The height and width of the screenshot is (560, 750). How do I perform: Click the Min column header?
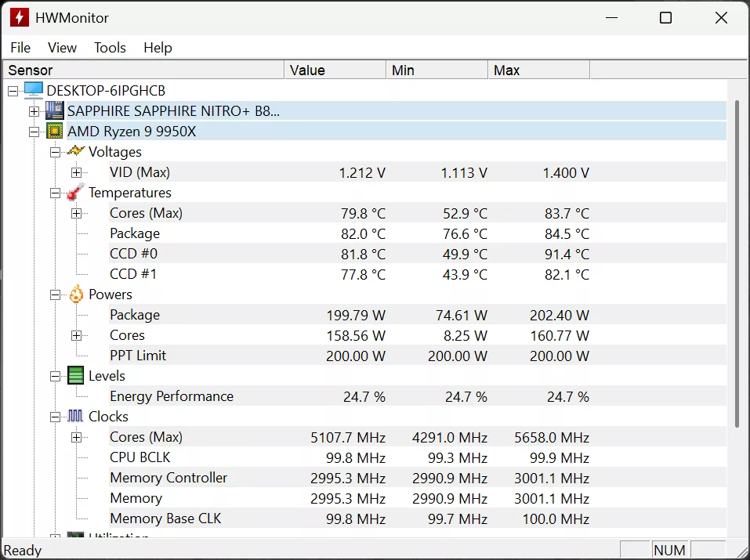pyautogui.click(x=437, y=70)
